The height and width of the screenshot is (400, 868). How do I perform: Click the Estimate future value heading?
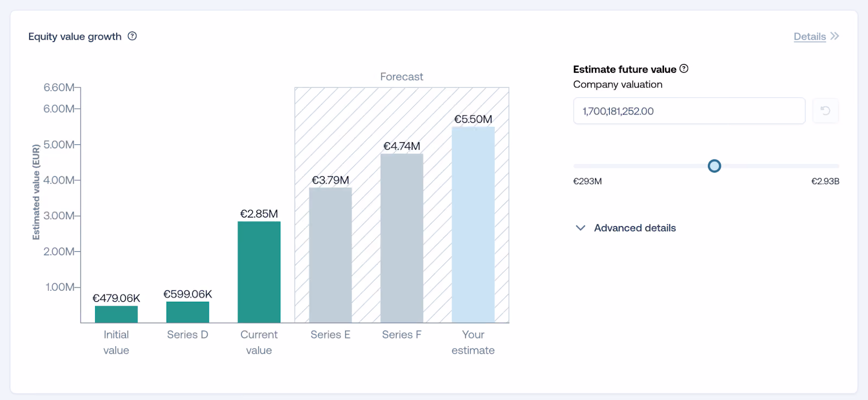tap(625, 69)
